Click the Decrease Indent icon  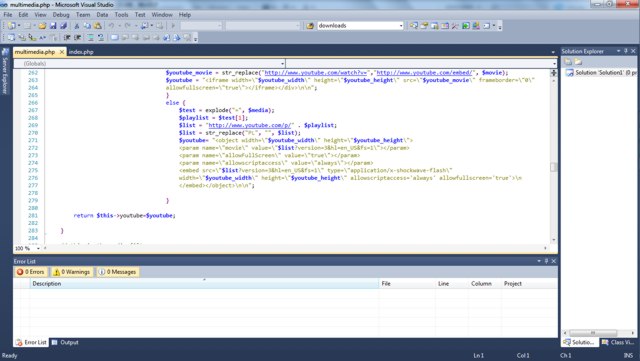(x=67, y=38)
